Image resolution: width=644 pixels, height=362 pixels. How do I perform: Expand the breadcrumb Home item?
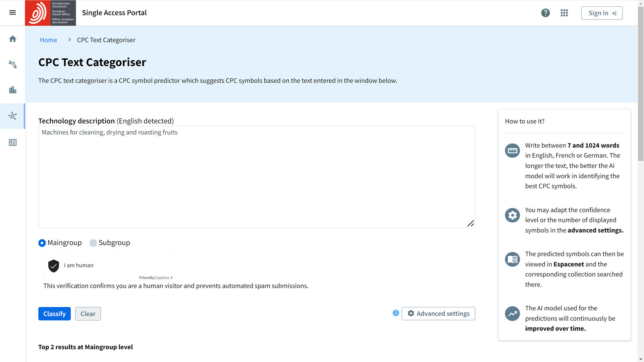click(48, 40)
